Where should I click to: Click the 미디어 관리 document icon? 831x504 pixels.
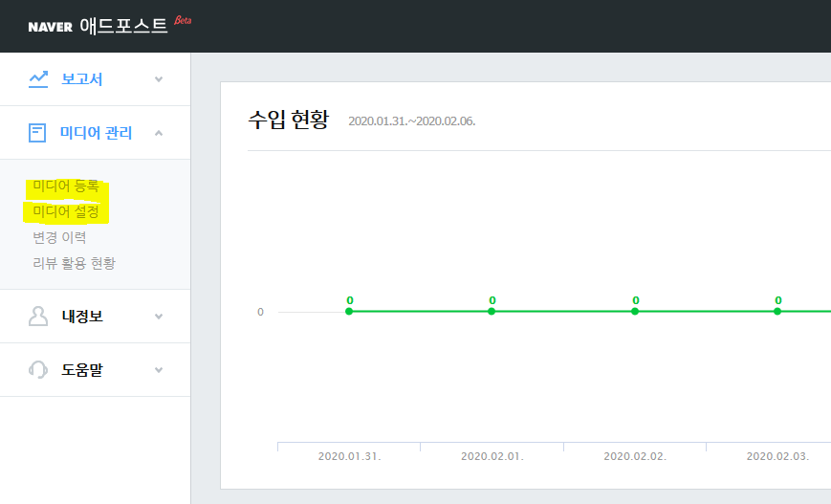[x=37, y=133]
